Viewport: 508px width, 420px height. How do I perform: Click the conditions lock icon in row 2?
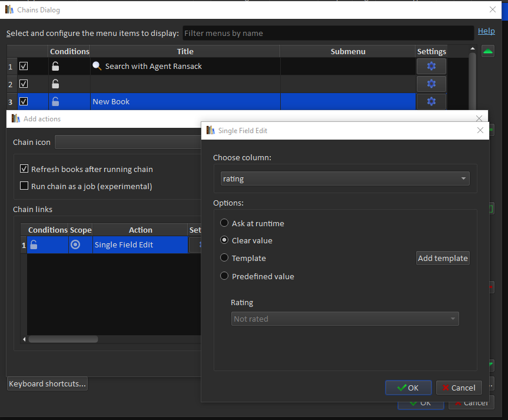[55, 84]
